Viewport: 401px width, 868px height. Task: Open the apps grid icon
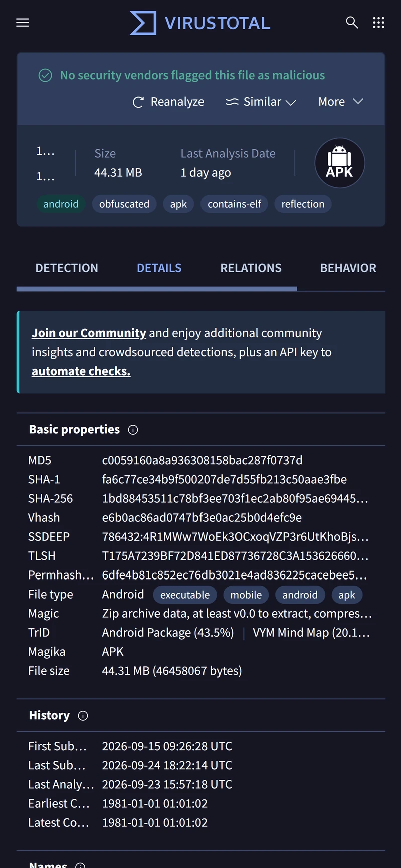379,23
